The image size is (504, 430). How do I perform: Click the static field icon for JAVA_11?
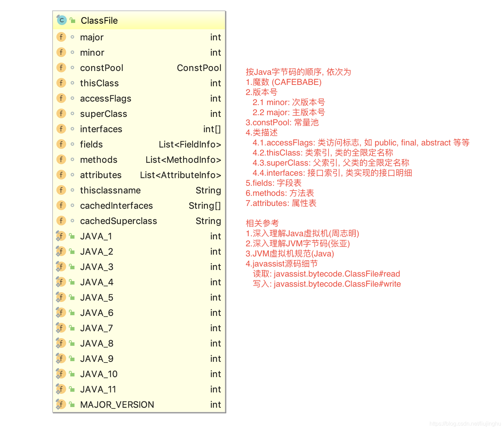(x=61, y=389)
